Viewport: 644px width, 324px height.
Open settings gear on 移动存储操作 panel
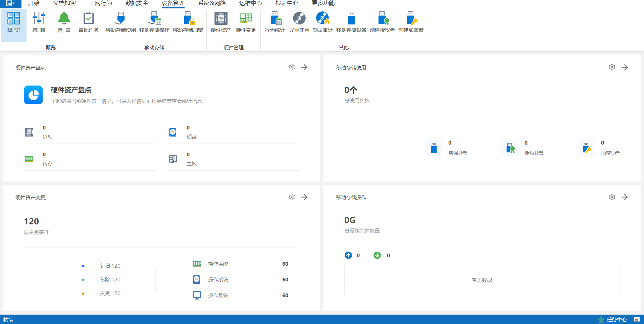(612, 197)
